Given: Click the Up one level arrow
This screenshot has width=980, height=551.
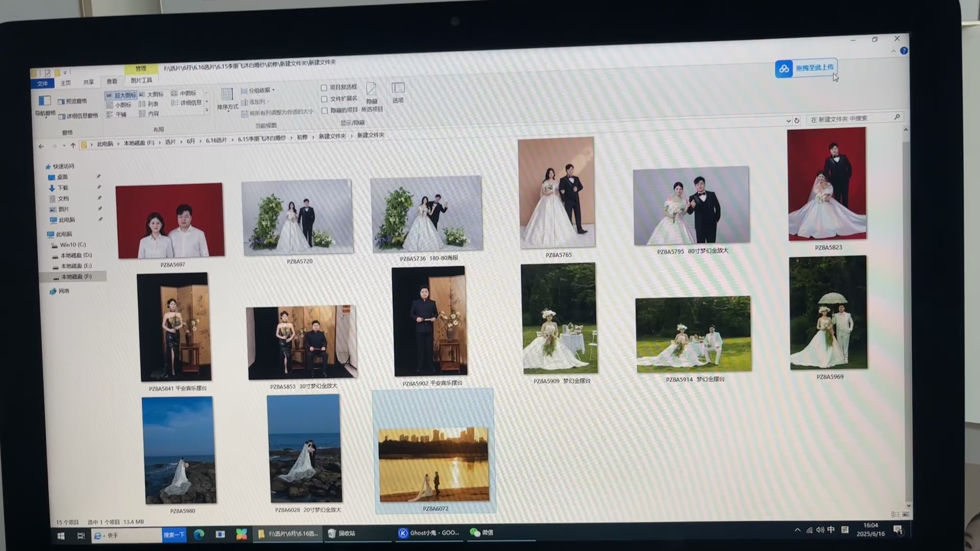Looking at the screenshot, I should click(x=73, y=145).
